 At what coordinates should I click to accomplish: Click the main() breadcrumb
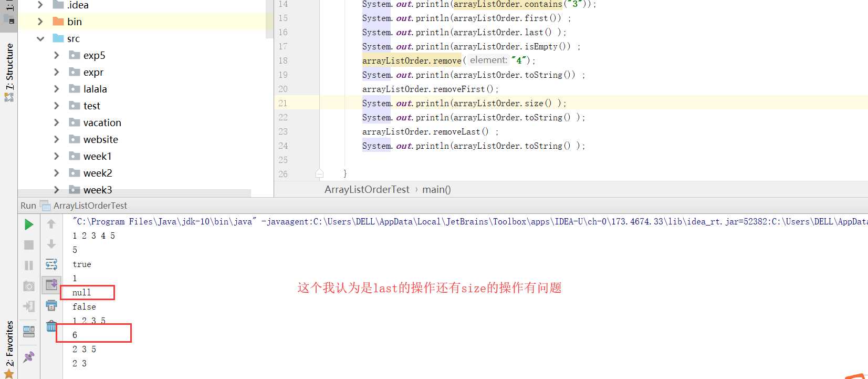coord(436,190)
